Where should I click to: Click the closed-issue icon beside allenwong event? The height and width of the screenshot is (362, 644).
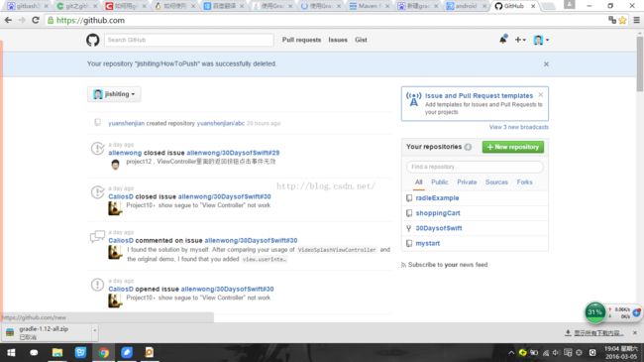[x=97, y=149]
